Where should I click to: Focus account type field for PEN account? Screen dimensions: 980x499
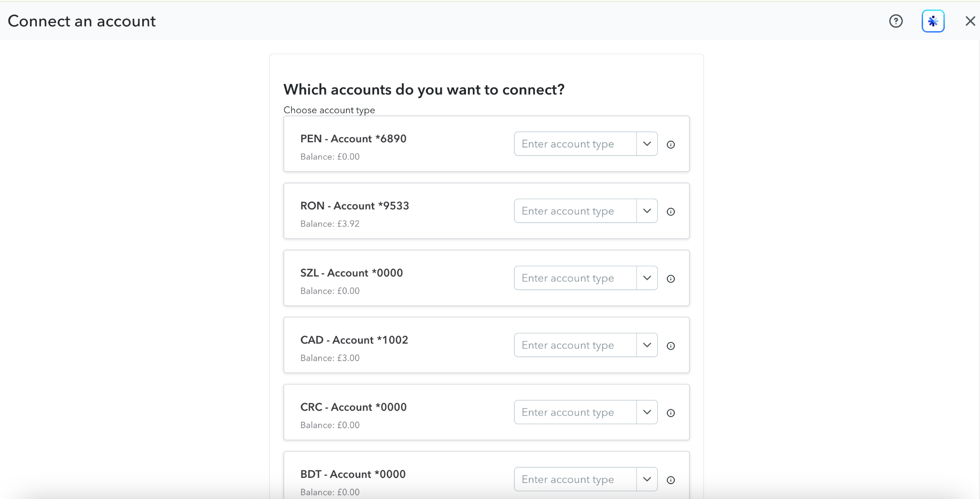tap(575, 144)
